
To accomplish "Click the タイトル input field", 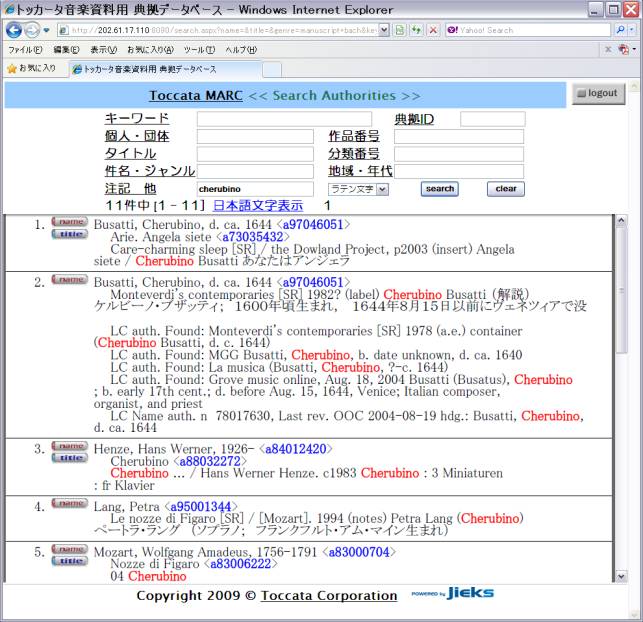I will tap(255, 154).
